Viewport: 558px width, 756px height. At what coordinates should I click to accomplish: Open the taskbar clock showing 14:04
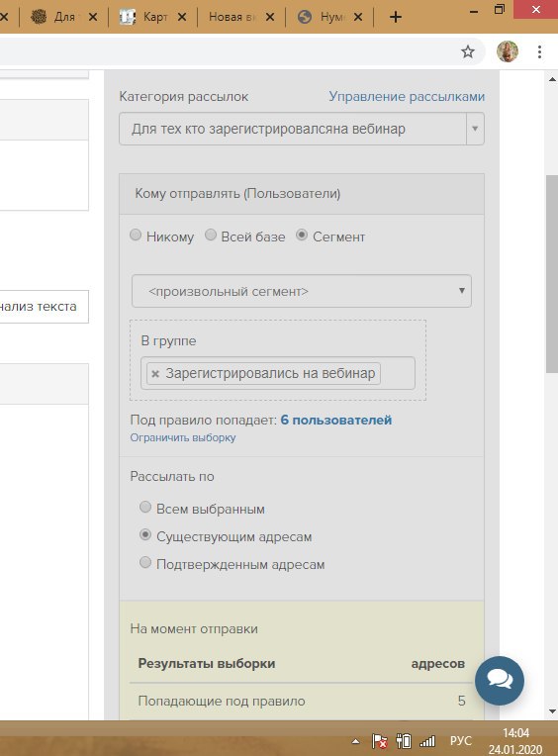point(515,741)
